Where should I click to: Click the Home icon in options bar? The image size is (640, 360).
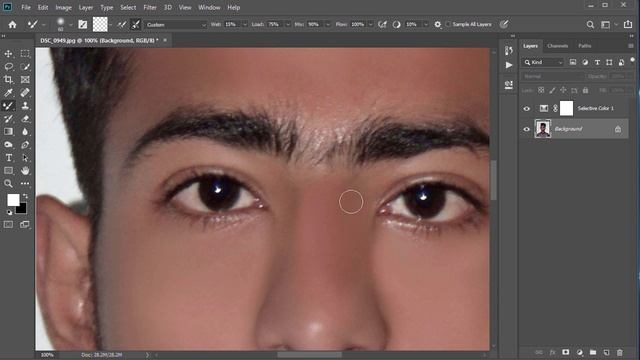tap(12, 24)
